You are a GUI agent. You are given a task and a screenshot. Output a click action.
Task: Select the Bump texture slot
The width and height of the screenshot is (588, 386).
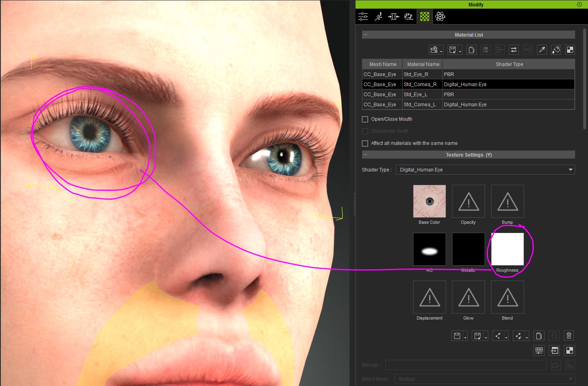[x=508, y=201]
